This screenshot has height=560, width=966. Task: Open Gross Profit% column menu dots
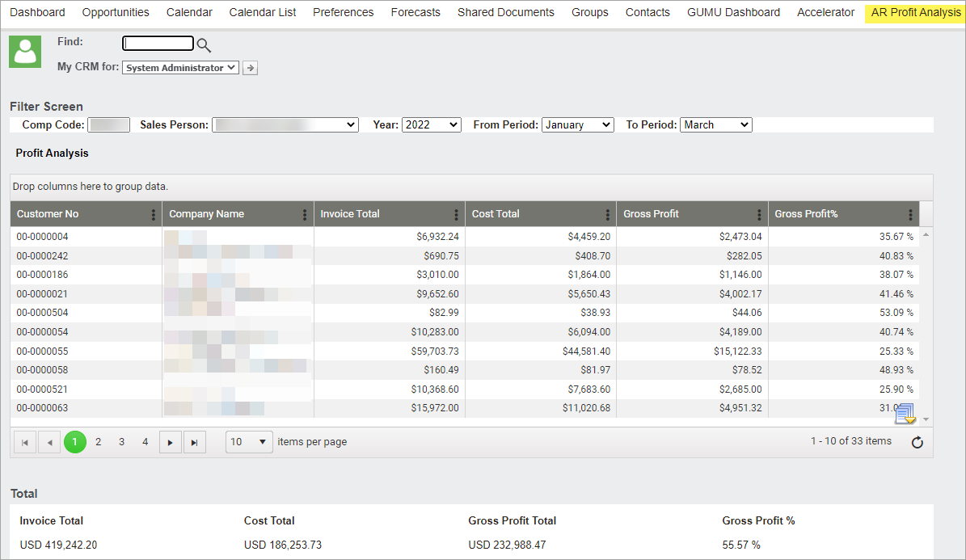click(x=910, y=214)
